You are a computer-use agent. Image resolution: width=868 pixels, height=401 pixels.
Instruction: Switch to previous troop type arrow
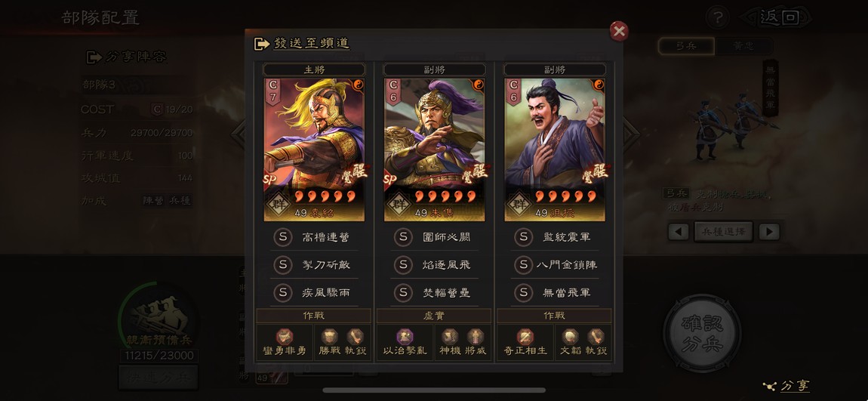pos(678,232)
